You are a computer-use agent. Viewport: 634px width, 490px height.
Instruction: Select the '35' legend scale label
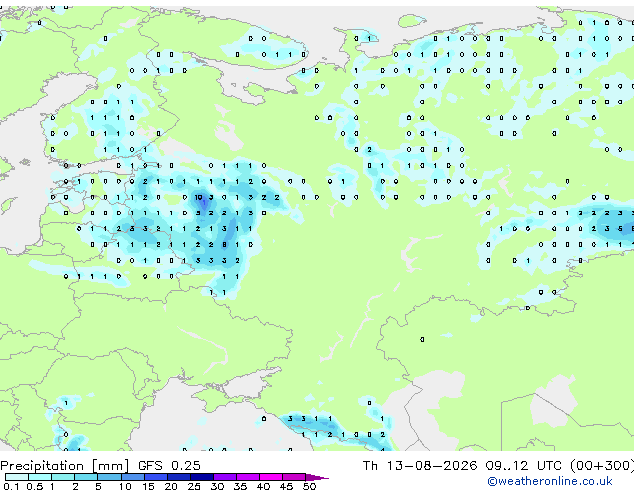[x=240, y=486]
